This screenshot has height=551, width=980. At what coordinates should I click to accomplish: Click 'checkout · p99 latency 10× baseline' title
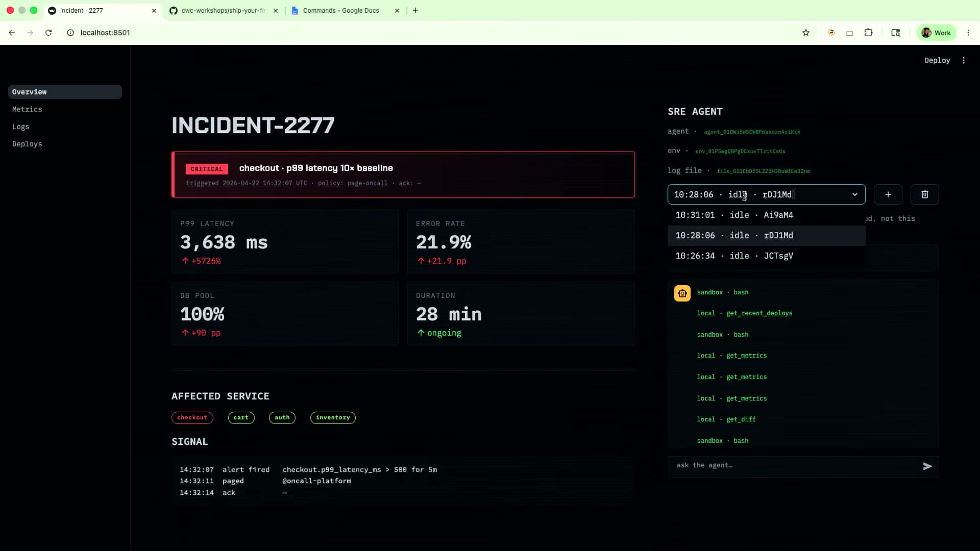316,168
